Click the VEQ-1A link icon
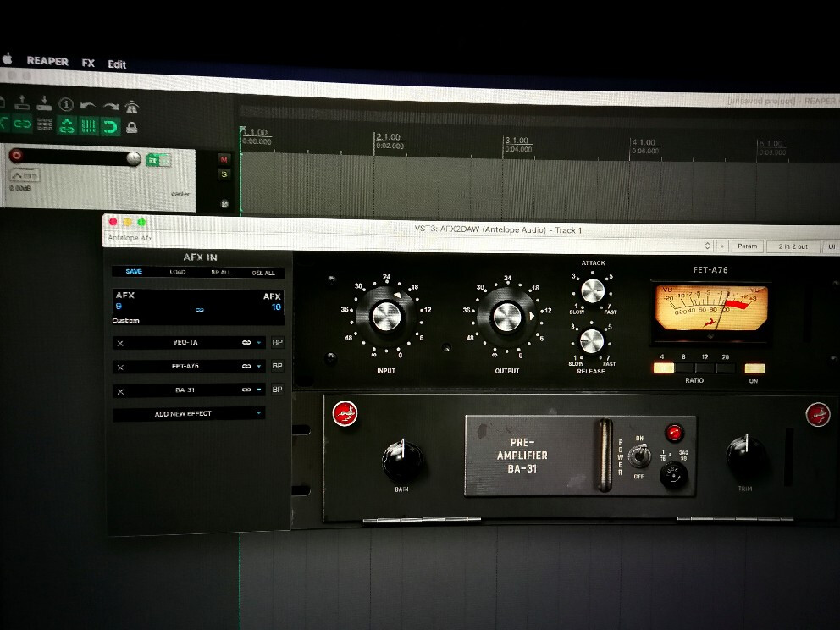 coord(246,342)
